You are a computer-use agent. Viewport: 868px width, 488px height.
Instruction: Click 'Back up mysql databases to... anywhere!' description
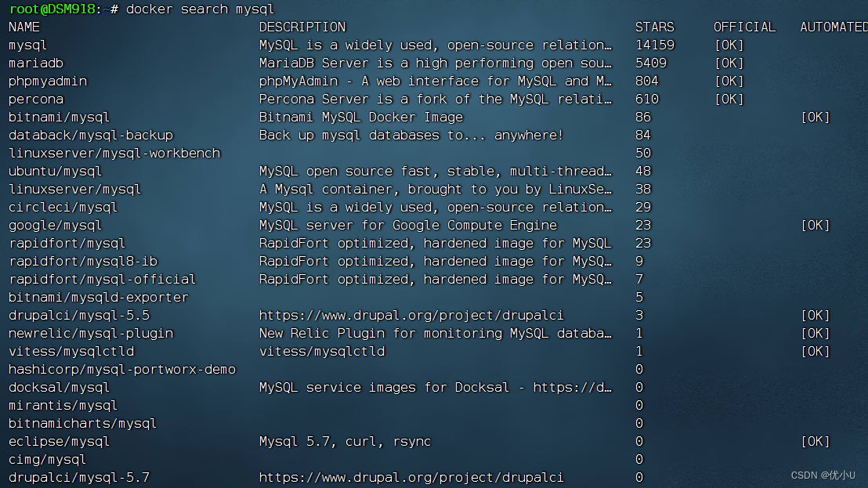pyautogui.click(x=411, y=136)
